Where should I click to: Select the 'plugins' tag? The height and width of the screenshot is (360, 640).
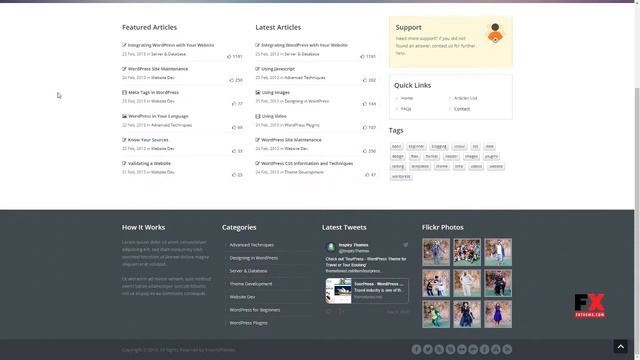(x=491, y=156)
